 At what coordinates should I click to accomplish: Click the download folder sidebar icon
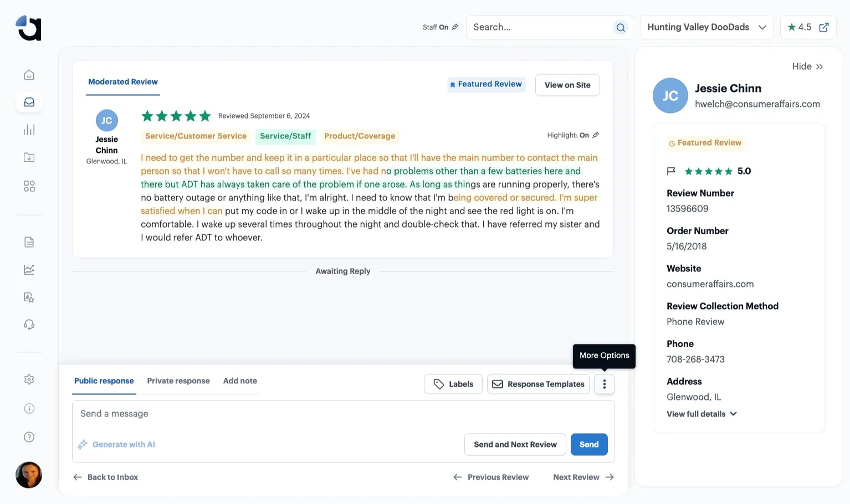(29, 157)
